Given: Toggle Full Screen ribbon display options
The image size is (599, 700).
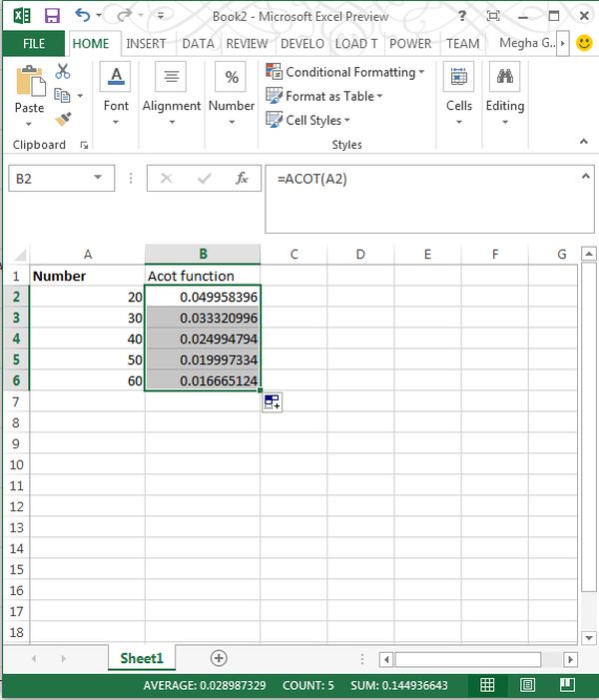Looking at the screenshot, I should click(x=493, y=16).
